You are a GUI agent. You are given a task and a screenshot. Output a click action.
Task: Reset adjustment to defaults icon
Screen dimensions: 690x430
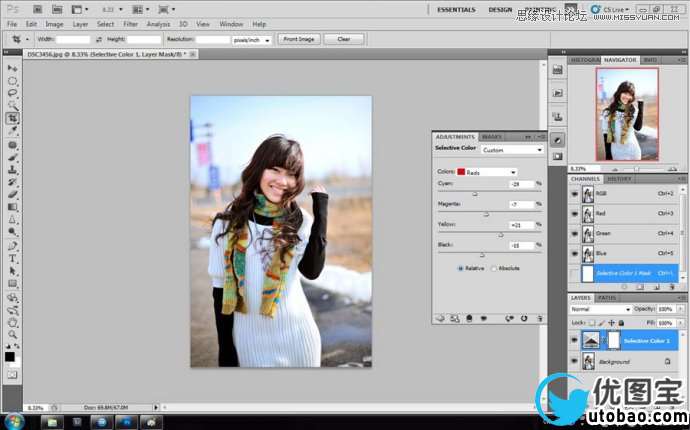coord(524,318)
